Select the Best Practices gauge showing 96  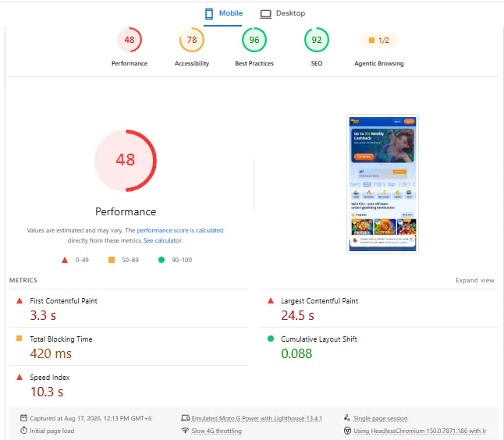click(254, 40)
